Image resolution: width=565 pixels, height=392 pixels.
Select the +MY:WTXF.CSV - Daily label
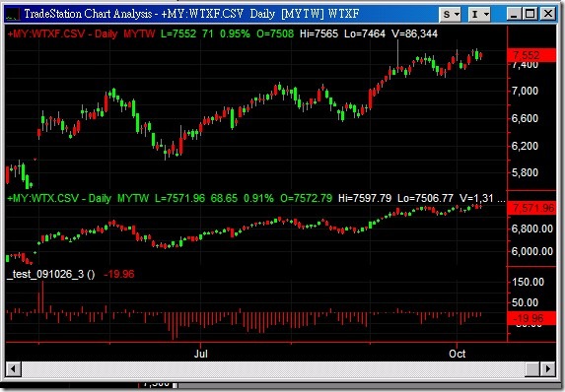pyautogui.click(x=62, y=33)
